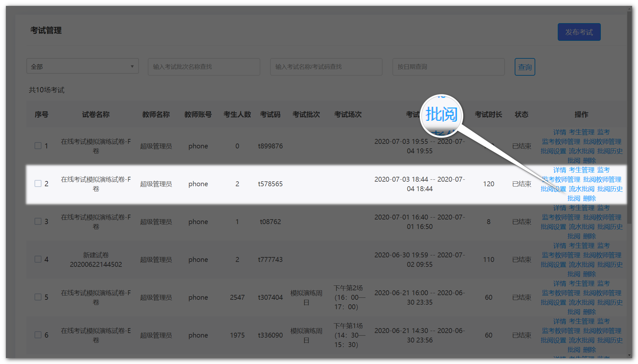Open 考生管理 for exam row 3

581,208
